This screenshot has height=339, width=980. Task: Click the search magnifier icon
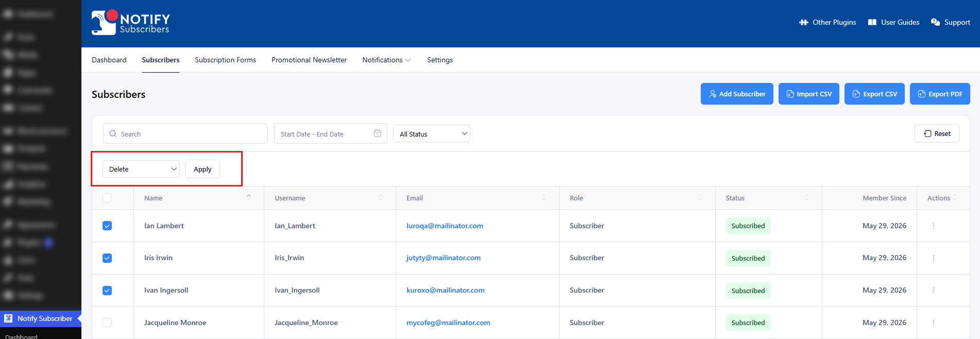[113, 133]
